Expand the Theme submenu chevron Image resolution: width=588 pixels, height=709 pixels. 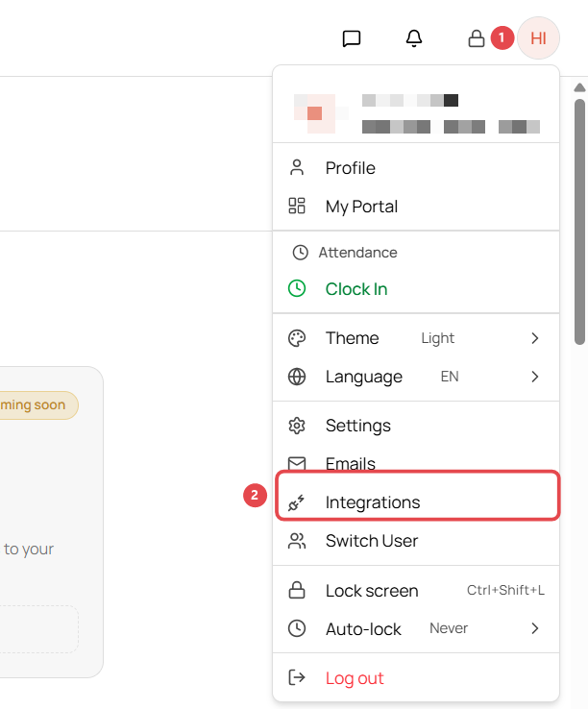click(534, 338)
